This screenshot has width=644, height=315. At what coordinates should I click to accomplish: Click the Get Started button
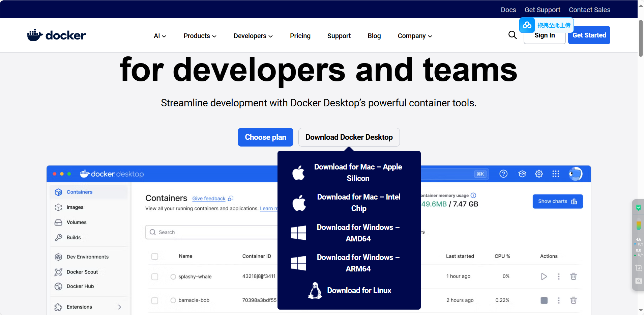[589, 35]
